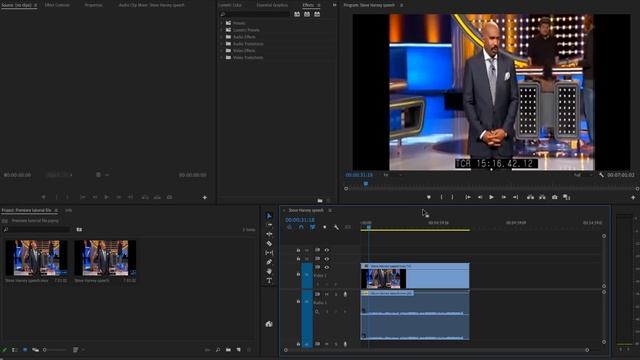The width and height of the screenshot is (640, 360).
Task: Go to Out point in Program monitor
Action: 516,197
